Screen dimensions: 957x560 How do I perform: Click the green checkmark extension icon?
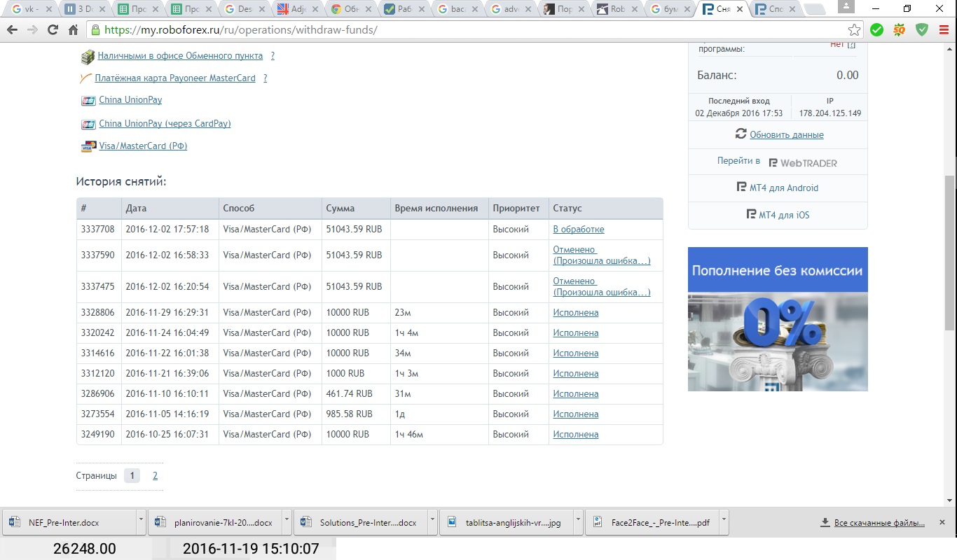click(876, 30)
